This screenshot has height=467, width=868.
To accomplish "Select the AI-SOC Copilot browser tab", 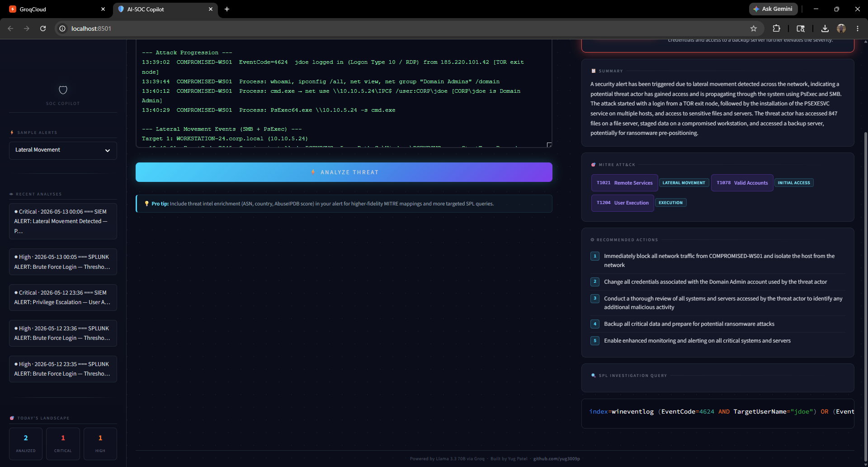I will coord(165,9).
